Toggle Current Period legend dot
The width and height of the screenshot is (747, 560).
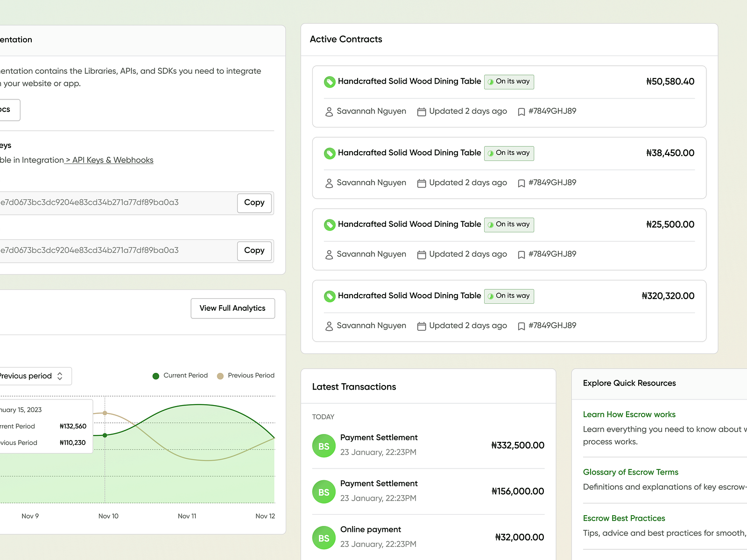coord(156,376)
